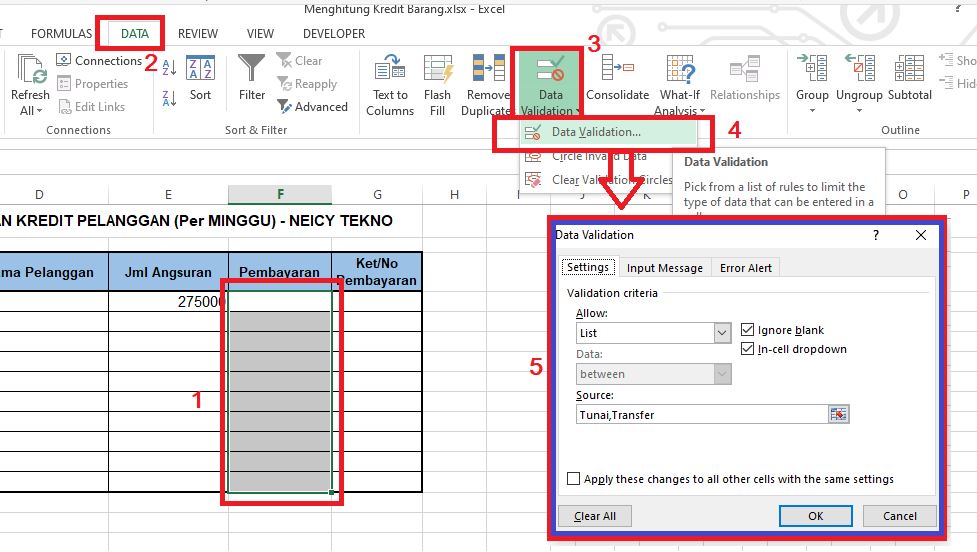
Task: Click the Jml Angsuran header cell
Action: coord(168,272)
